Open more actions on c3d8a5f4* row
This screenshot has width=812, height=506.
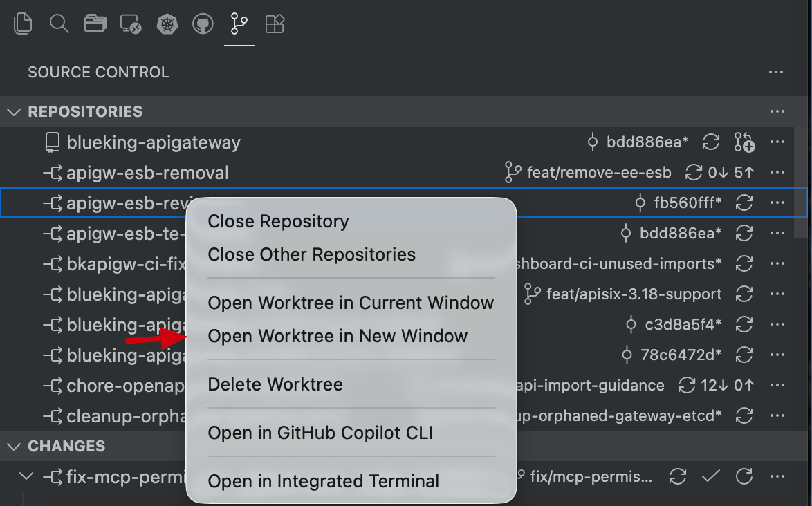(777, 324)
